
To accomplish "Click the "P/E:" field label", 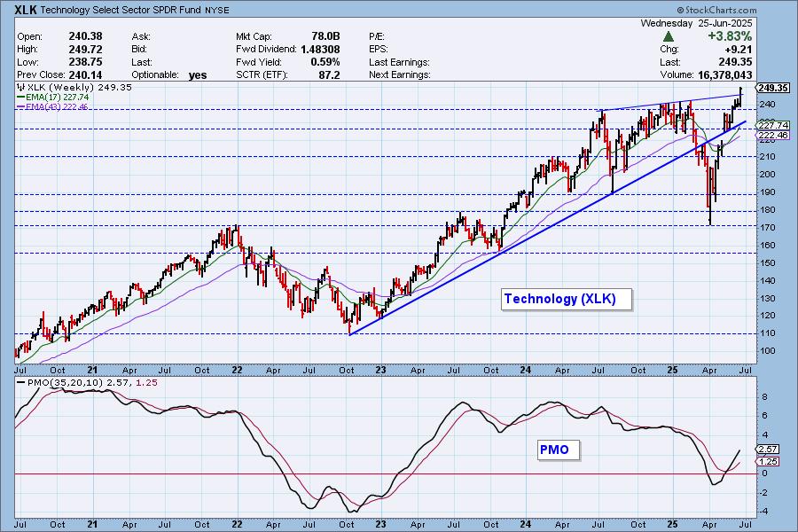I will [377, 36].
